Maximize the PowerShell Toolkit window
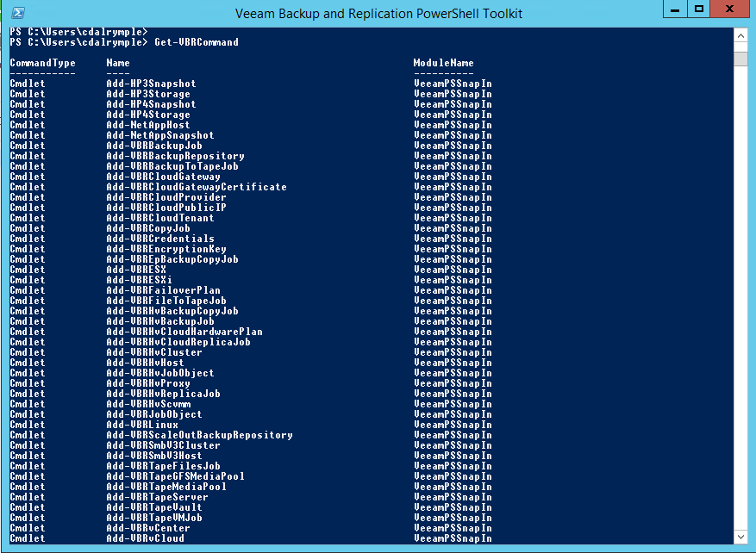The height and width of the screenshot is (553, 756). pos(699,9)
